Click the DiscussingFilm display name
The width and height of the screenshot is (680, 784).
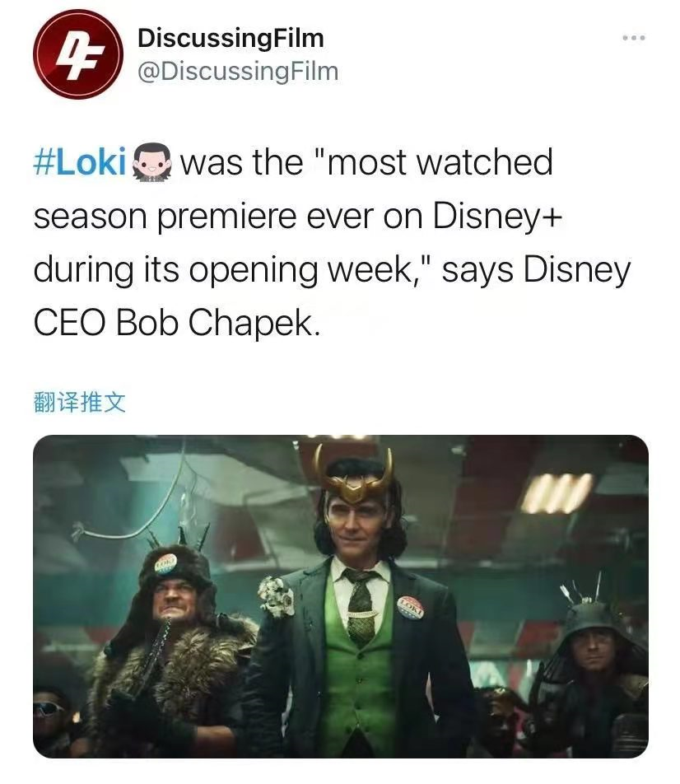point(231,38)
